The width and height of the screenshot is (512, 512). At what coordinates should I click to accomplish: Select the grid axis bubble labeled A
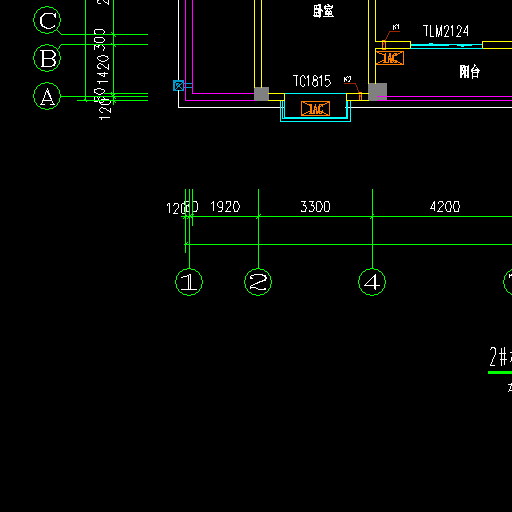tap(47, 96)
